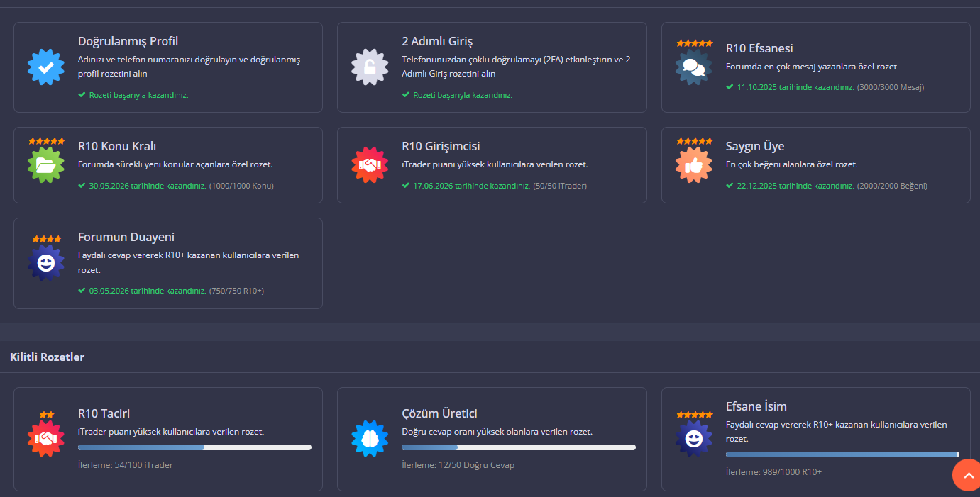This screenshot has height=497, width=980.
Task: Click the stars above Saygın Üye badge
Action: [x=694, y=141]
